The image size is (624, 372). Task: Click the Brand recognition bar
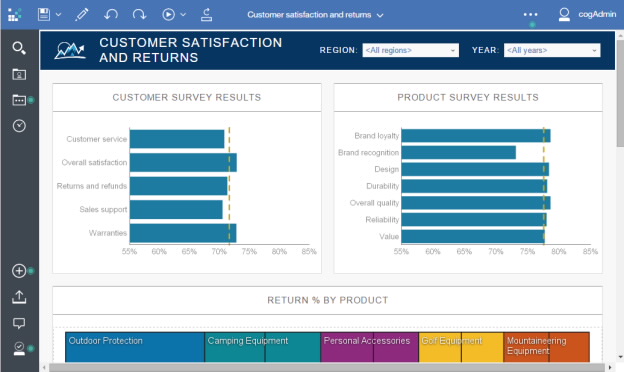(x=459, y=152)
